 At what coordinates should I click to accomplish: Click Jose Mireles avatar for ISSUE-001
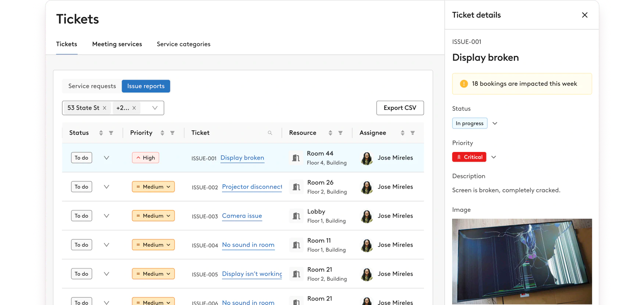[367, 158]
